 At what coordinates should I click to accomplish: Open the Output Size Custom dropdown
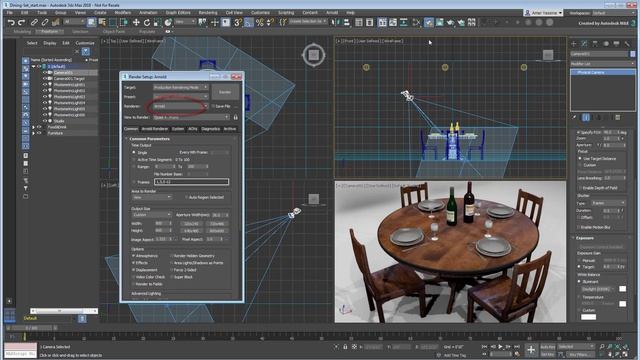(x=151, y=215)
